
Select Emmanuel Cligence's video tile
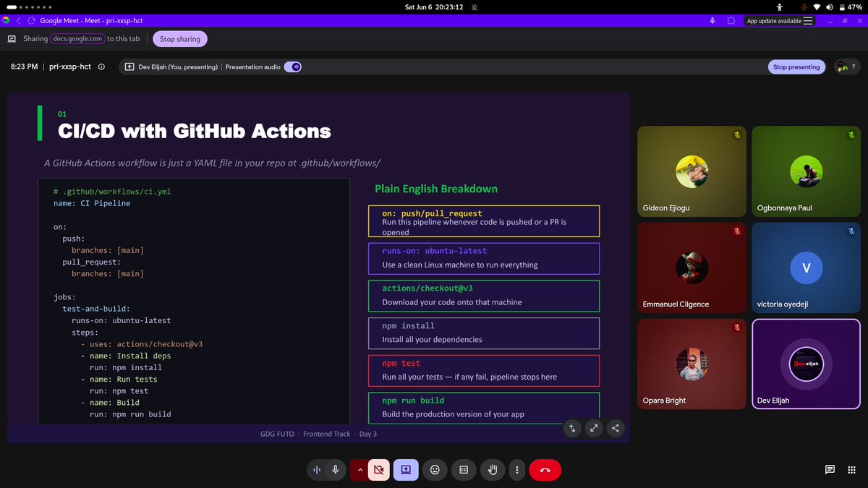(x=692, y=268)
